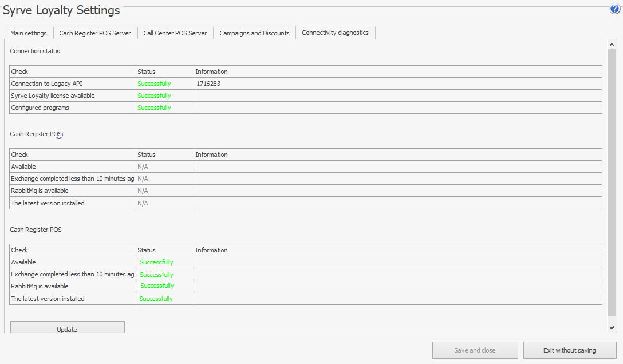Go to Call Center POS Server tab
623x364 pixels.
(175, 33)
